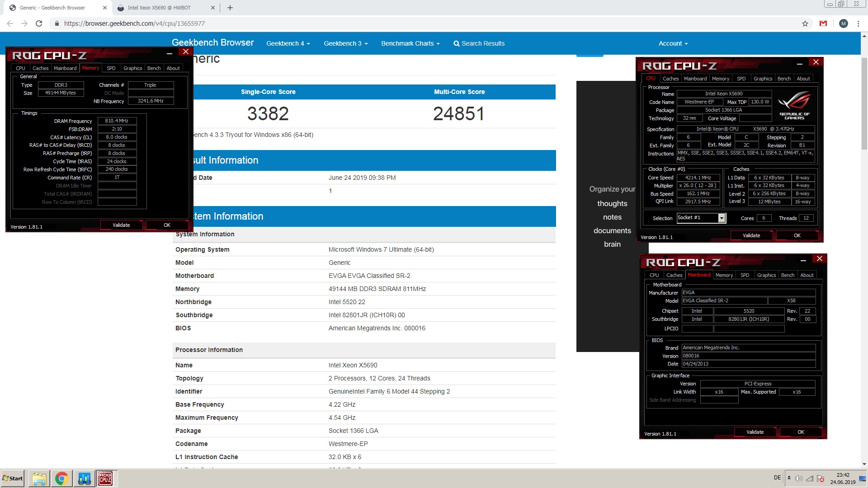Select Mainboard tab in top-right CPU-Z window
Image resolution: width=868 pixels, height=488 pixels.
click(x=695, y=79)
